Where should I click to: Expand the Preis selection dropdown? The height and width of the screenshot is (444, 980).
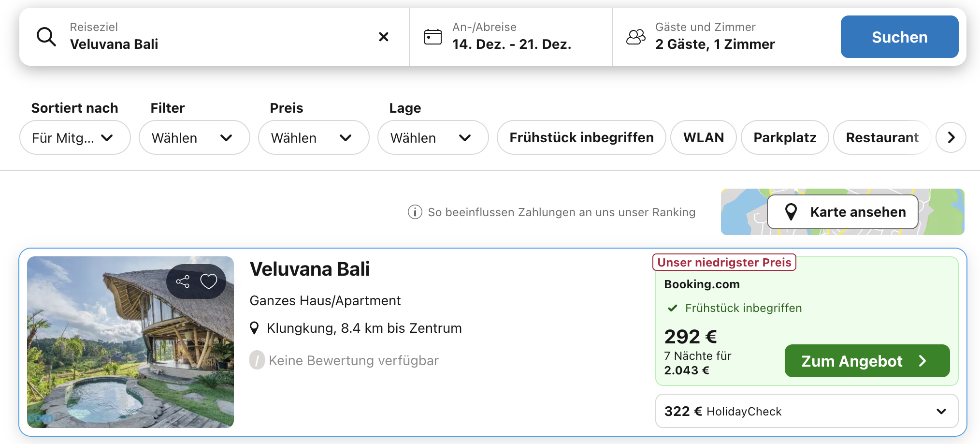(x=313, y=137)
